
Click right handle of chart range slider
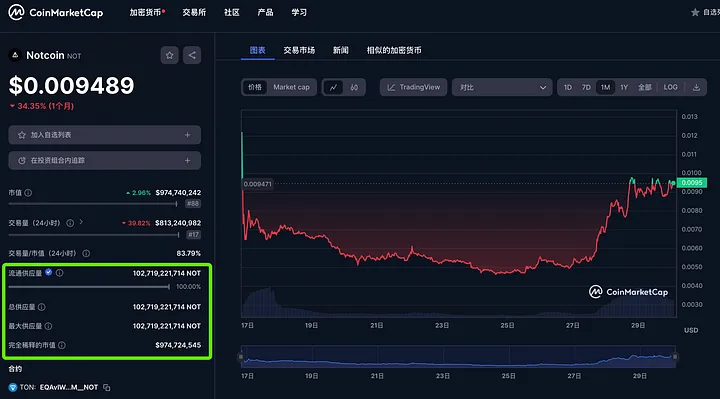coord(675,357)
